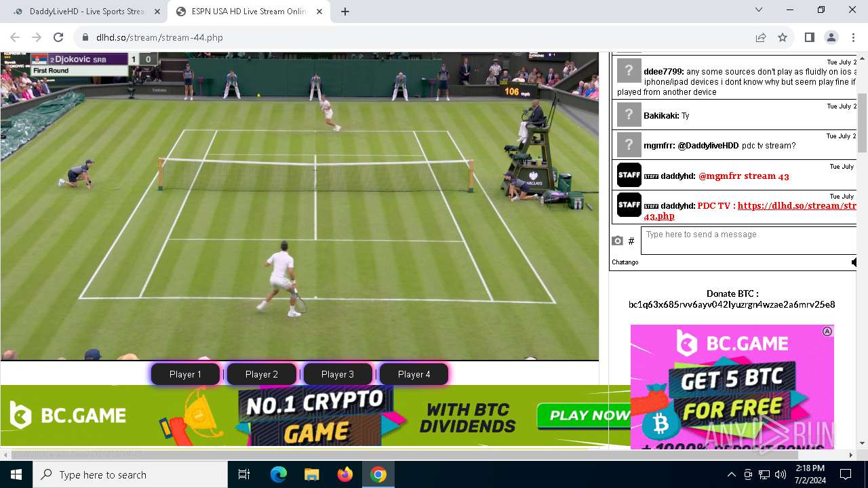Click the chat camera image icon
This screenshot has height=488, width=868.
(x=617, y=241)
